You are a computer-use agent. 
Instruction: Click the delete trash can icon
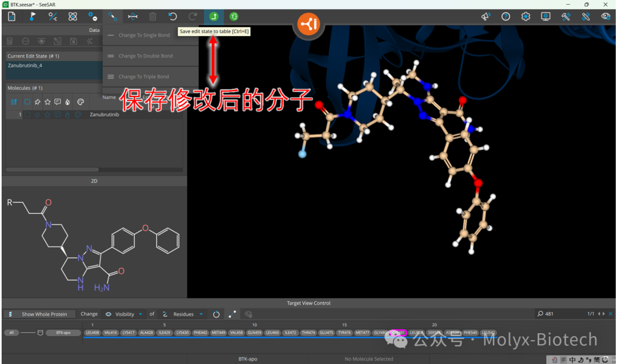pos(153,17)
